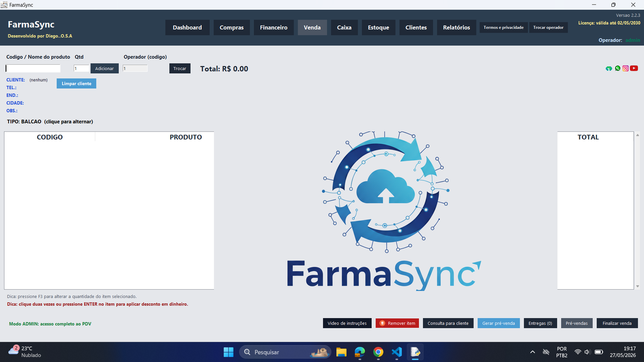Open the Caixa tab
This screenshot has width=644, height=362.
tap(344, 27)
